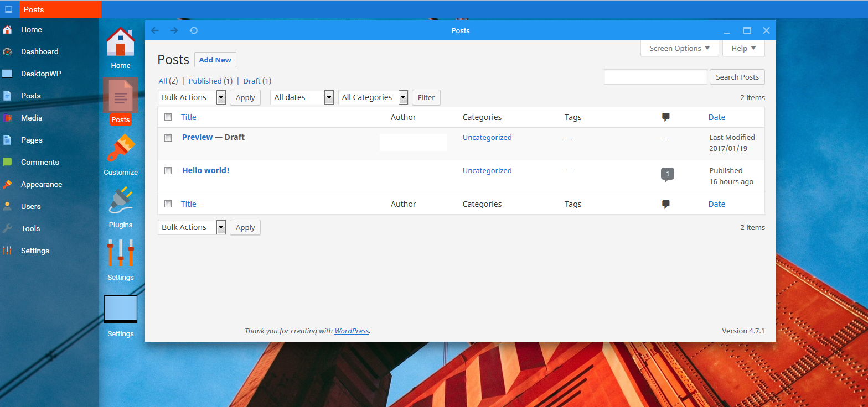
Task: Select Appearance in the left sidebar
Action: 42,184
